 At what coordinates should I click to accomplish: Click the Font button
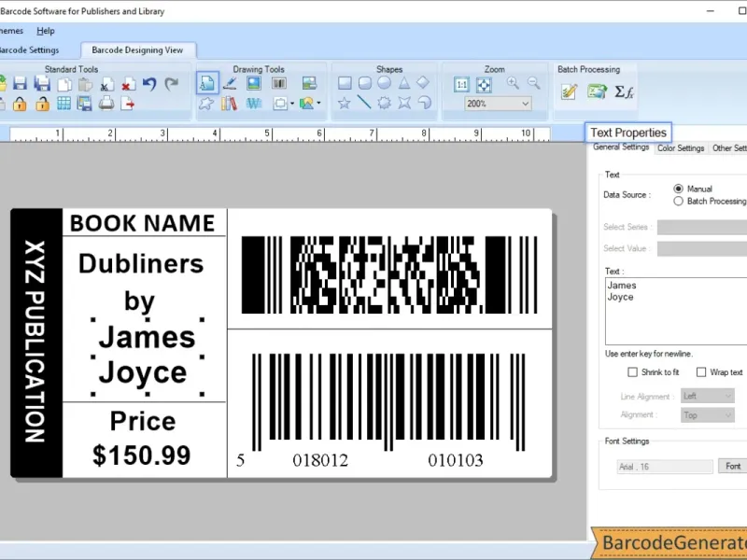point(733,466)
